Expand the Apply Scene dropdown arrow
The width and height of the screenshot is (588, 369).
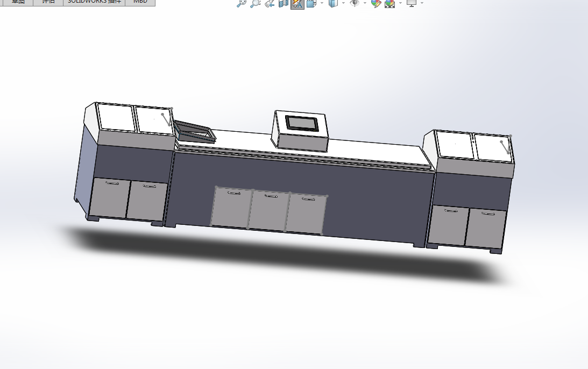[400, 3]
